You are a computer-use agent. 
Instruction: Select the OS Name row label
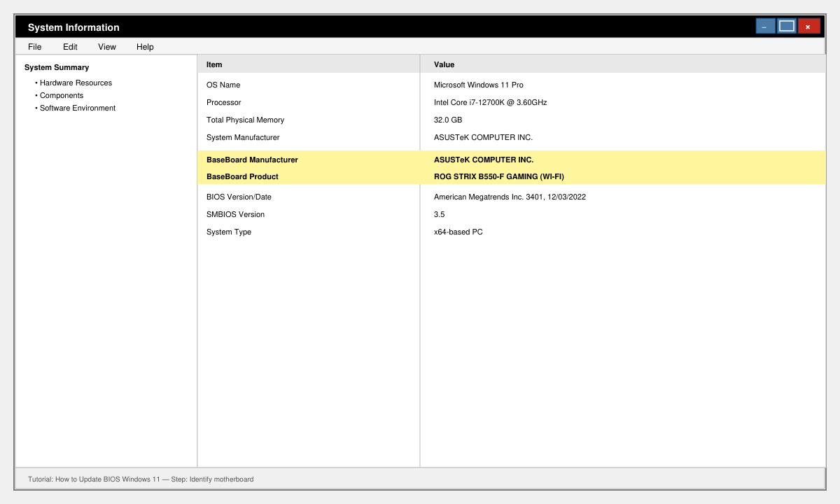click(223, 85)
